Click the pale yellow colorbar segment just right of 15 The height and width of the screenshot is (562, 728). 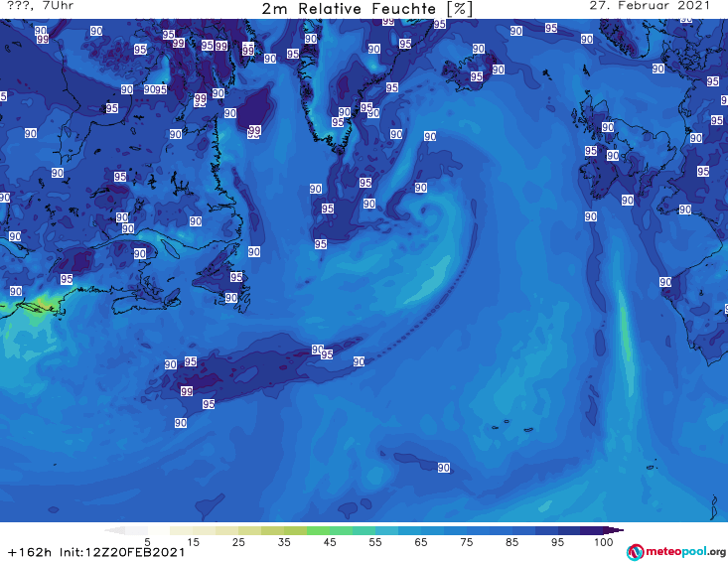tap(205, 530)
